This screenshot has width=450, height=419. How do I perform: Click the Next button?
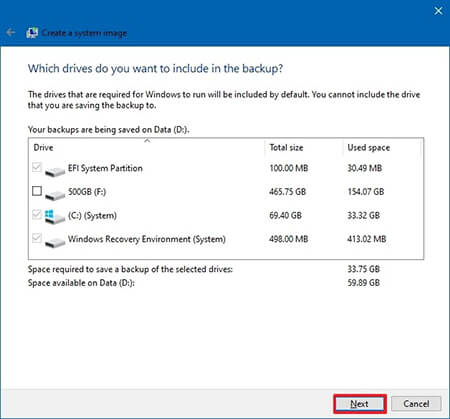360,404
